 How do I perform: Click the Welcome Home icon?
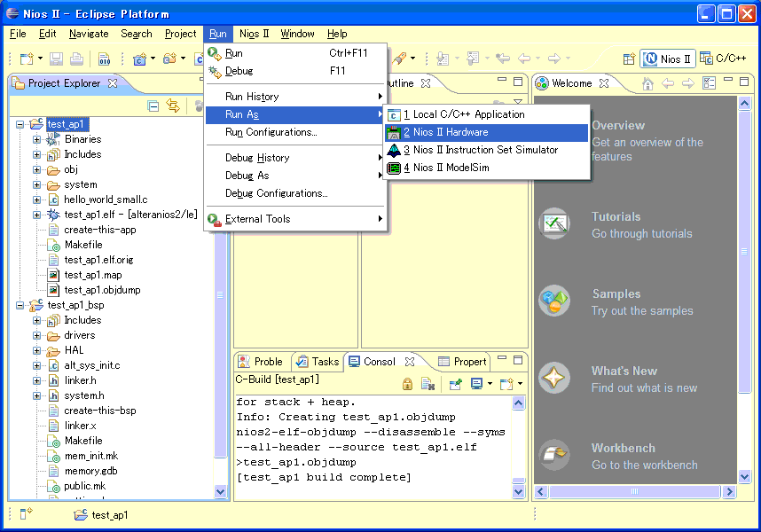coord(647,83)
